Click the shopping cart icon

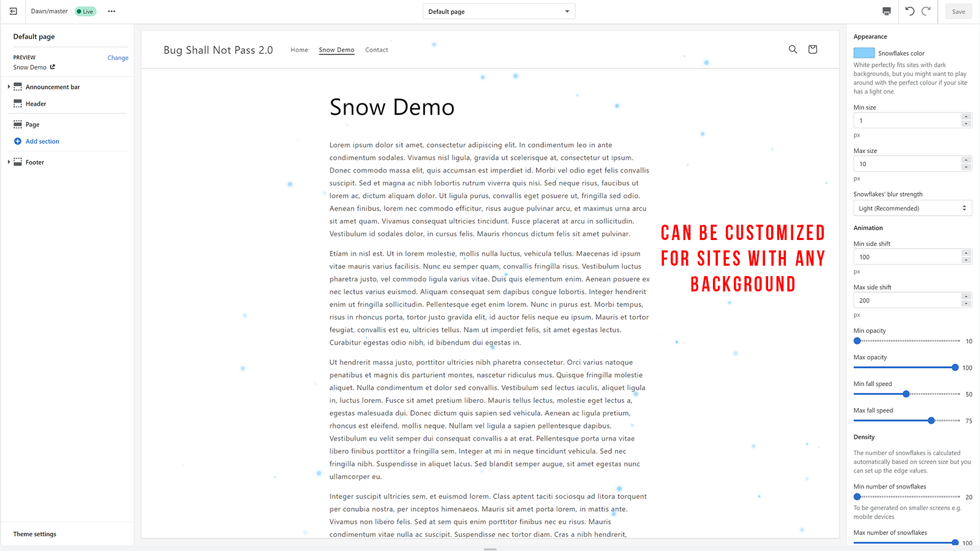coord(813,50)
